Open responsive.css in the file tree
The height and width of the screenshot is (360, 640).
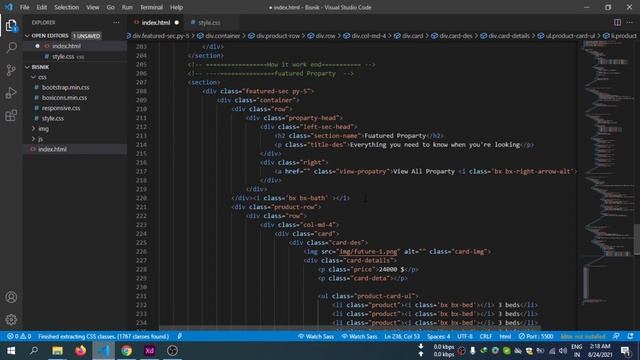[x=61, y=108]
